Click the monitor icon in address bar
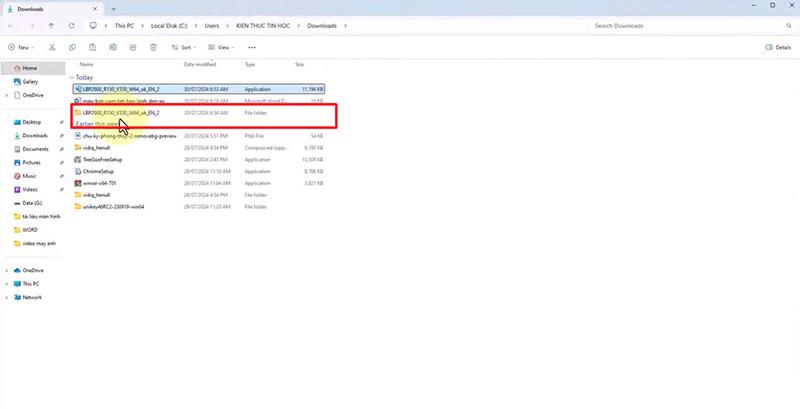 pos(93,25)
